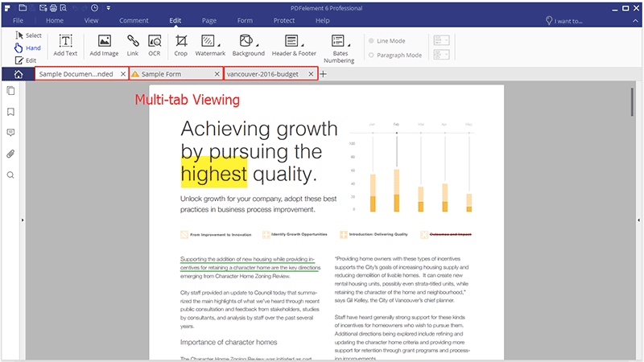
Task: Expand the right panel with small arrow
Action: pyautogui.click(x=638, y=220)
